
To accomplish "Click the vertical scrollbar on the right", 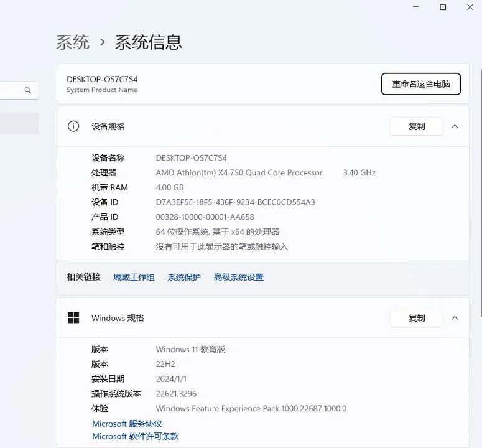I will pos(481,193).
